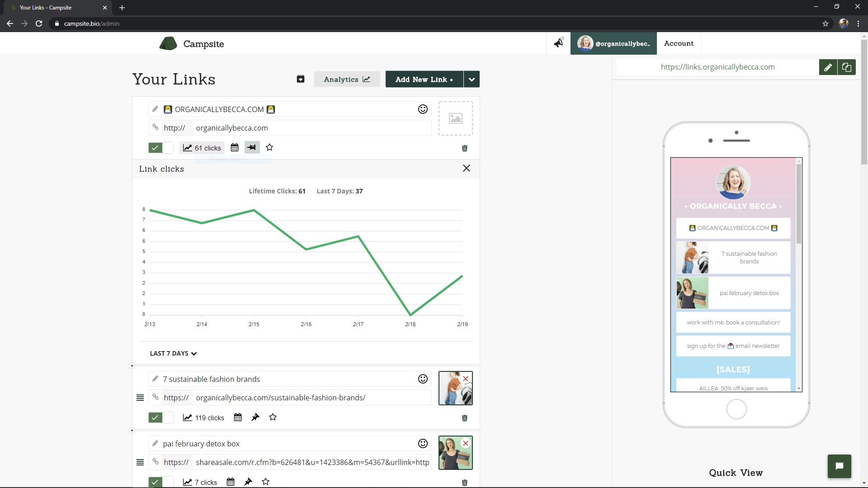Pin the 7 sustainable fashion brands link
The image size is (868, 488).
point(255,417)
